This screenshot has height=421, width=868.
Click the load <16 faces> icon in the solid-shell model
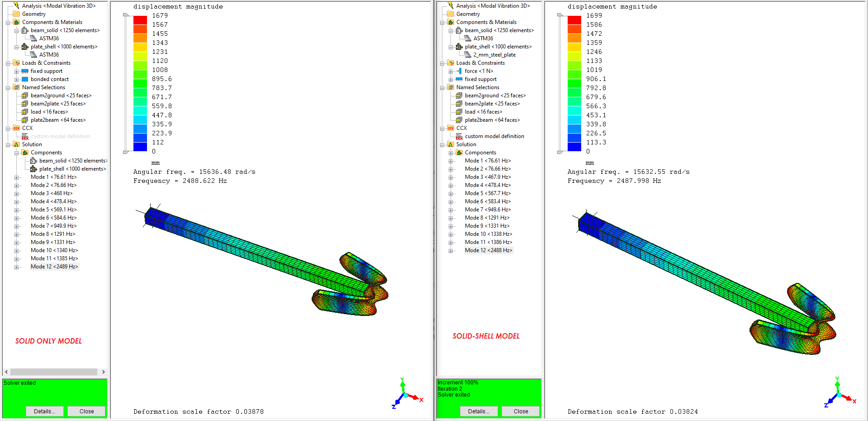[x=459, y=112]
